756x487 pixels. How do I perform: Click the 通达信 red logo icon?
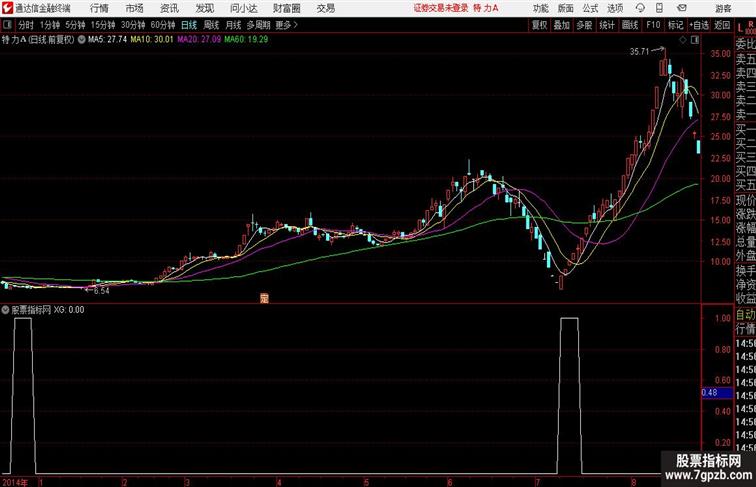coord(7,8)
